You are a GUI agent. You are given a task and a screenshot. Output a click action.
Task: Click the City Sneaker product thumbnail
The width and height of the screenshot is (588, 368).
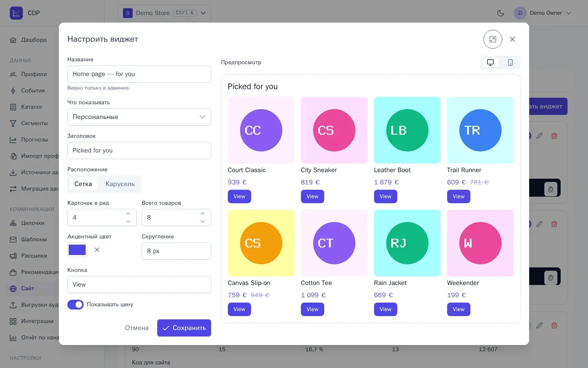[334, 130]
